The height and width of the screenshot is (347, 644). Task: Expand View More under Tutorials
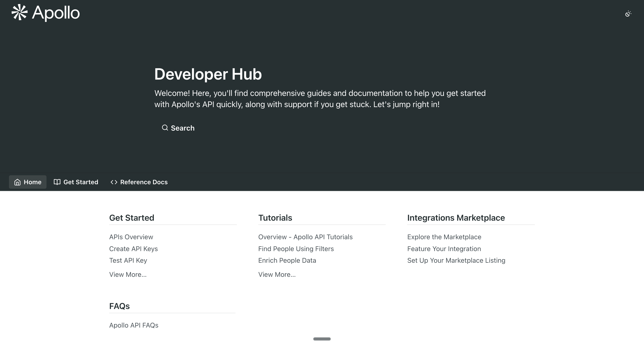(277, 275)
